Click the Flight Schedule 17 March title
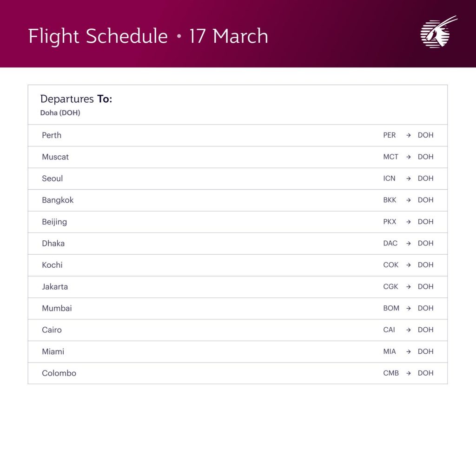476x476 pixels. click(148, 36)
